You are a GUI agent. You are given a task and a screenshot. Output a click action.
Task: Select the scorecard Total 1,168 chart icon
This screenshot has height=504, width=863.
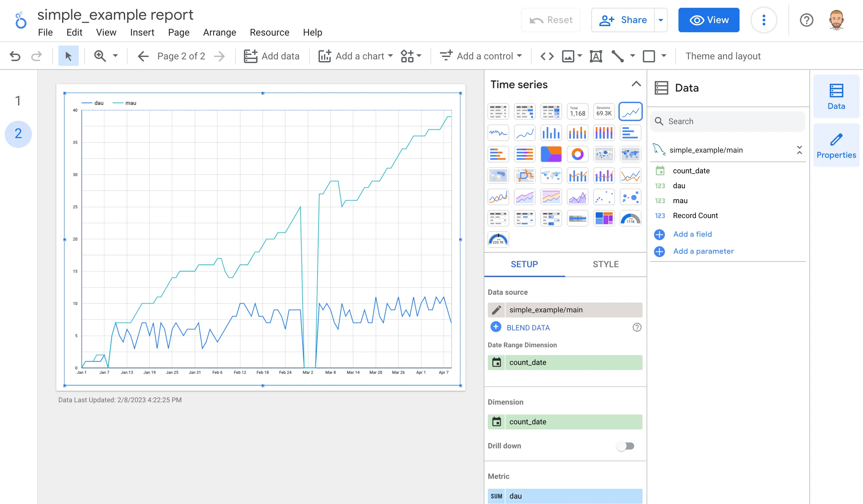pyautogui.click(x=577, y=111)
